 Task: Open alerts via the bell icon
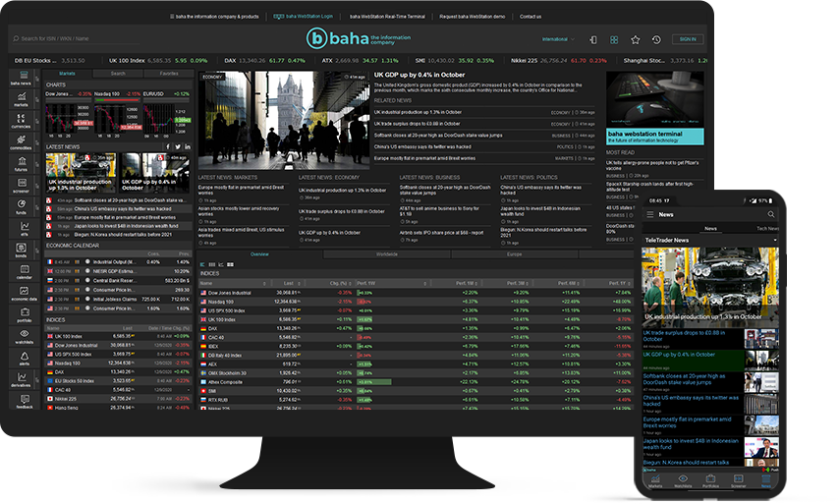21,359
